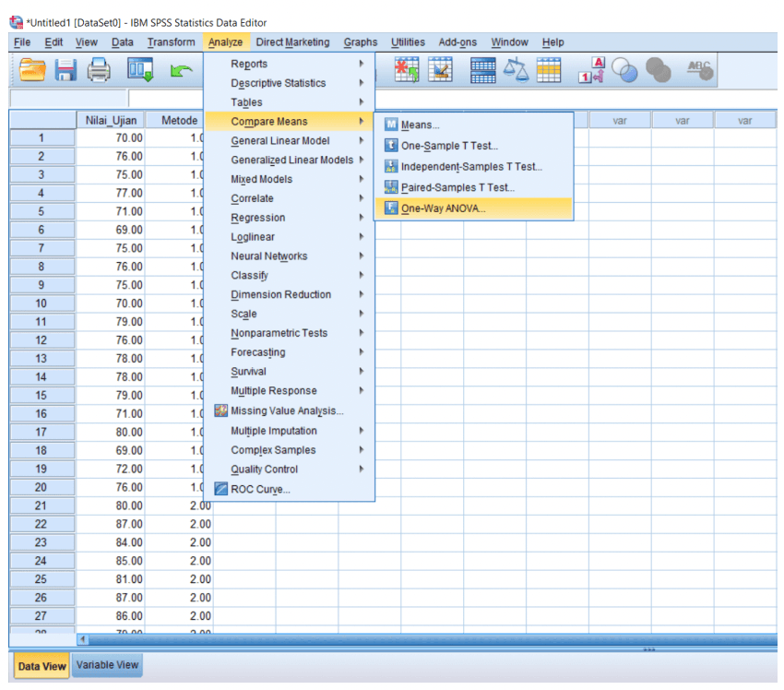784x690 pixels.
Task: Open the Graphs menu
Action: click(361, 42)
